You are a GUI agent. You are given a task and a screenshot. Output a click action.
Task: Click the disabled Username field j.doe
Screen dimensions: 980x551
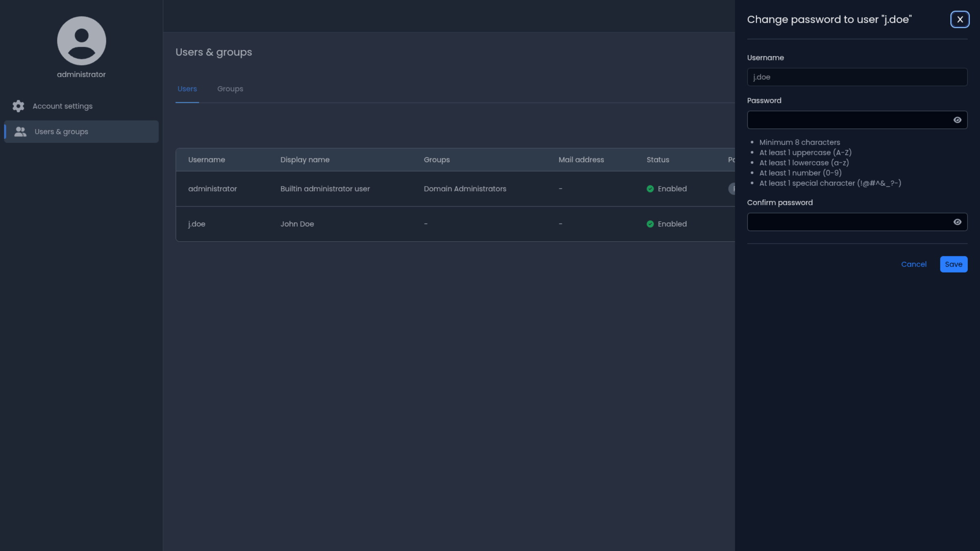tap(857, 77)
